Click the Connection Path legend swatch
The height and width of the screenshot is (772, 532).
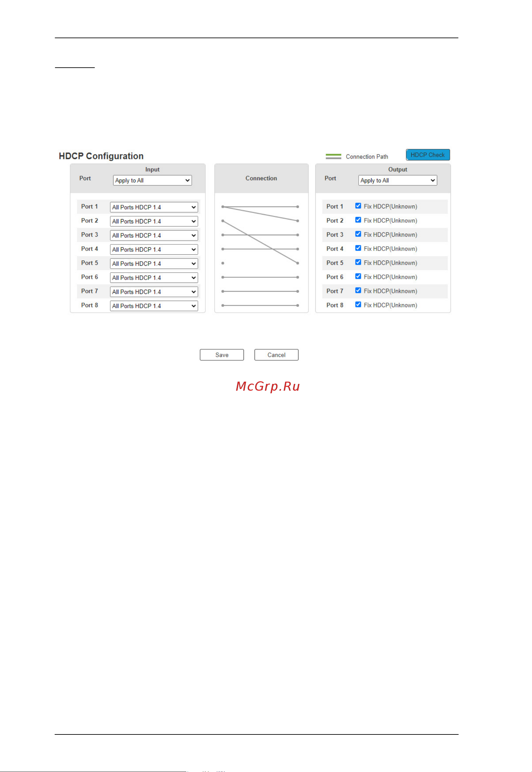(333, 156)
